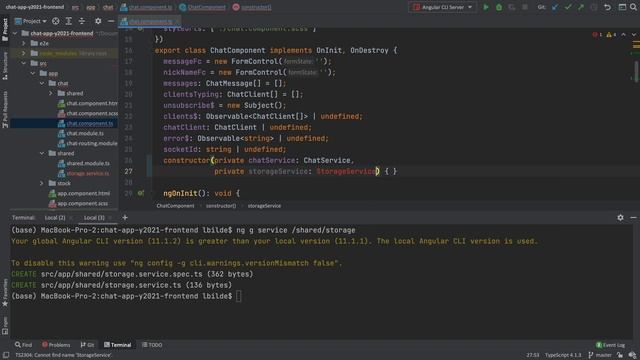640x360 pixels.
Task: Click the master Git branch widget
Action: 600,355
